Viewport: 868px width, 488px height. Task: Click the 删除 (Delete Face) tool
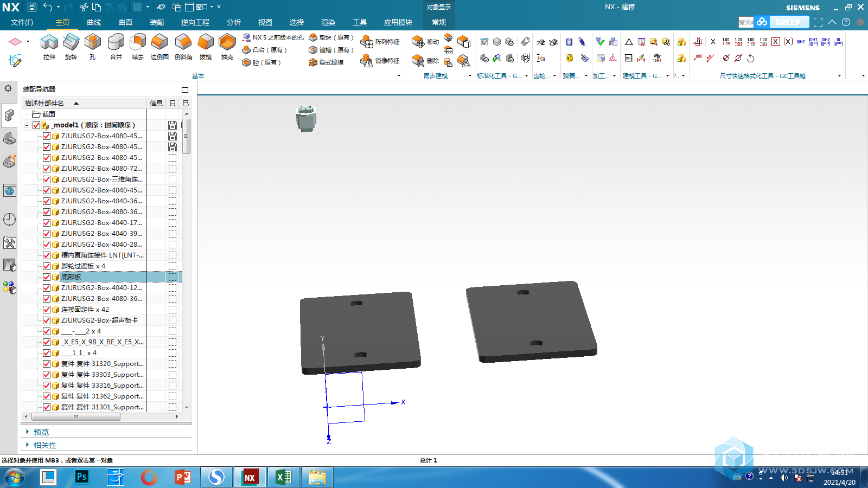click(x=425, y=61)
